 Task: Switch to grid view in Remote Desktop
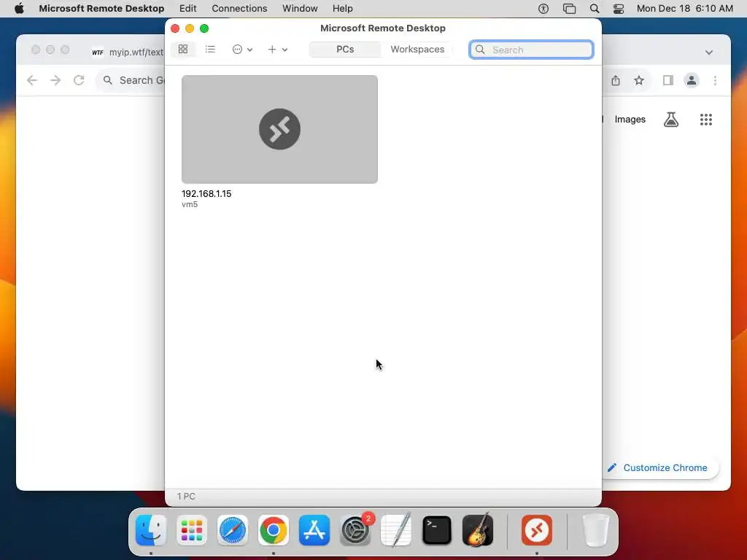click(183, 49)
